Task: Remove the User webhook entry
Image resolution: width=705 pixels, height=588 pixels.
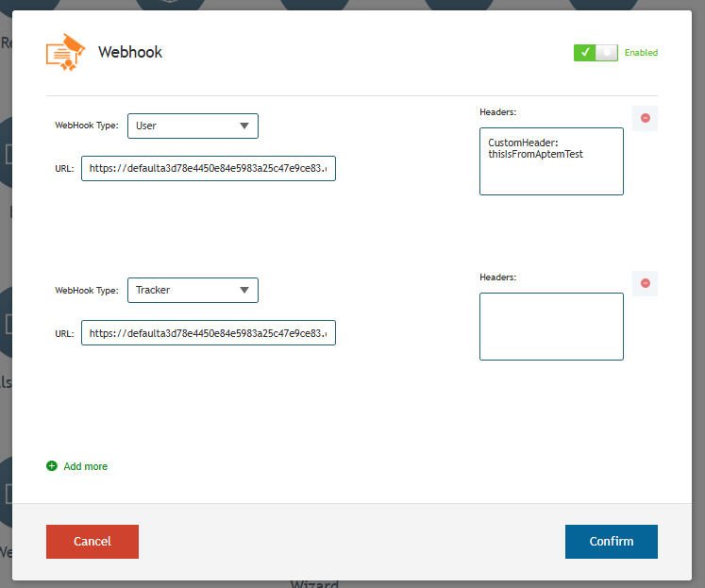Action: (645, 118)
